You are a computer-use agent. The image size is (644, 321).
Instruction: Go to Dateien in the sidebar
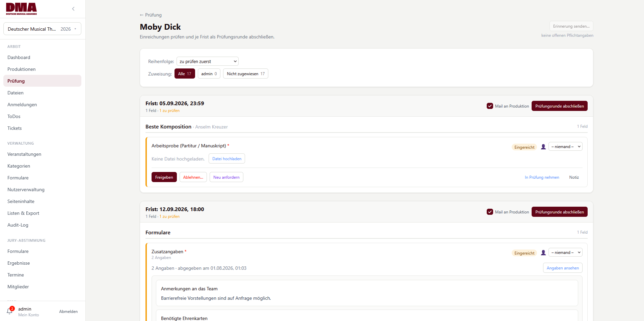[42, 93]
